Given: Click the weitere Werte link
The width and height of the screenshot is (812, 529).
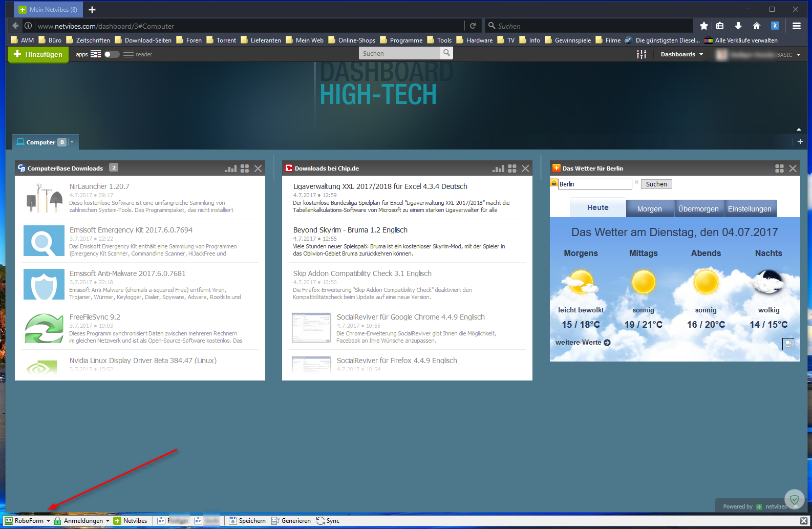Looking at the screenshot, I should [583, 343].
